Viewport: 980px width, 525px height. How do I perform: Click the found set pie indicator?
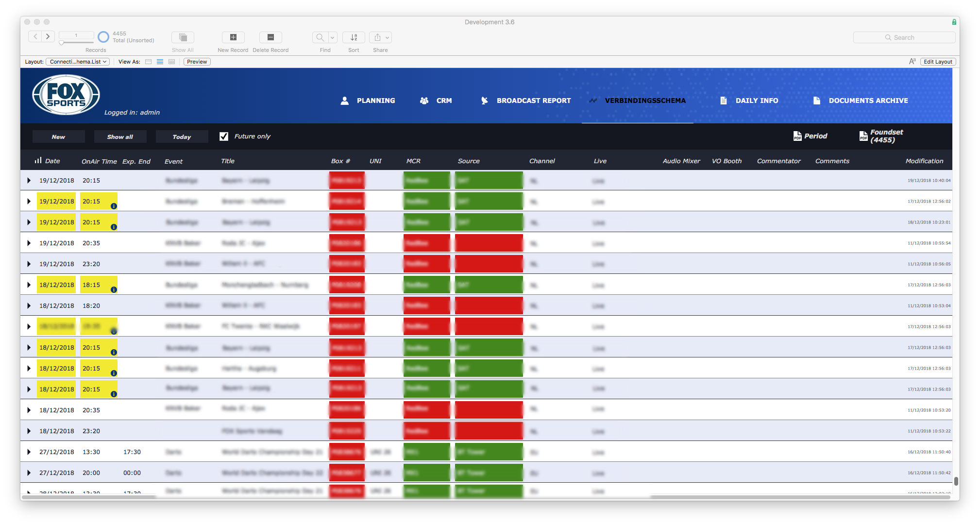point(103,37)
